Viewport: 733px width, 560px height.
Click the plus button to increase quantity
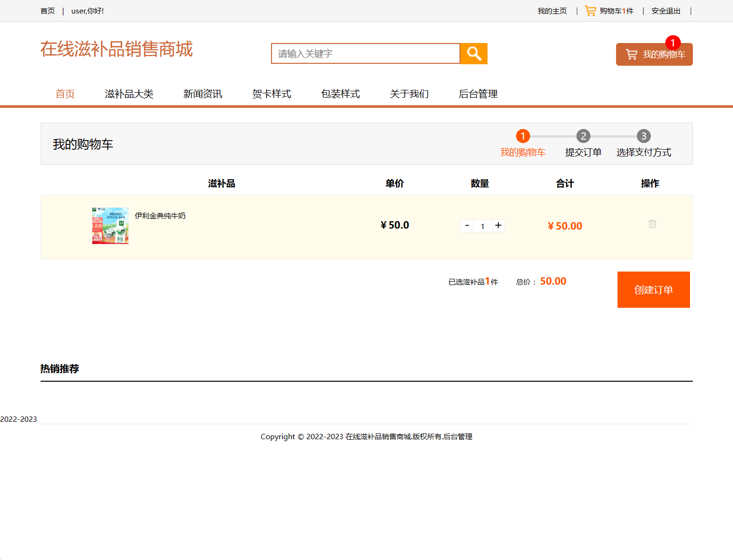[x=498, y=226]
